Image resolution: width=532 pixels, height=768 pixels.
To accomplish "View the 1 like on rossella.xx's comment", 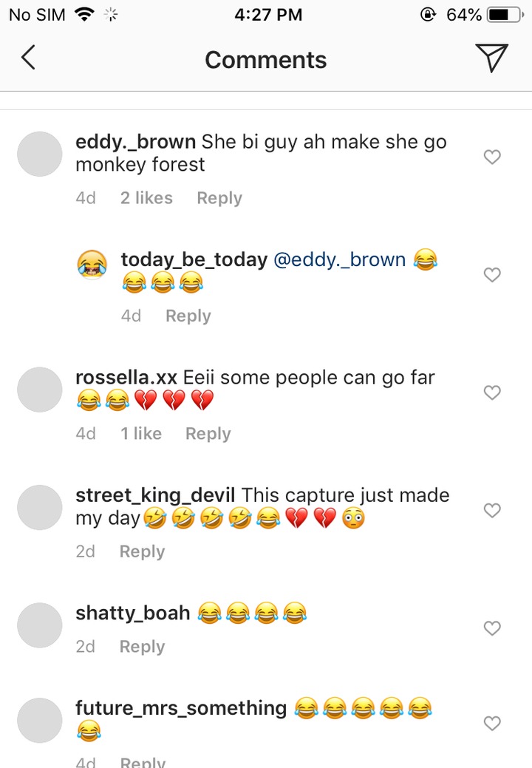I will (141, 433).
